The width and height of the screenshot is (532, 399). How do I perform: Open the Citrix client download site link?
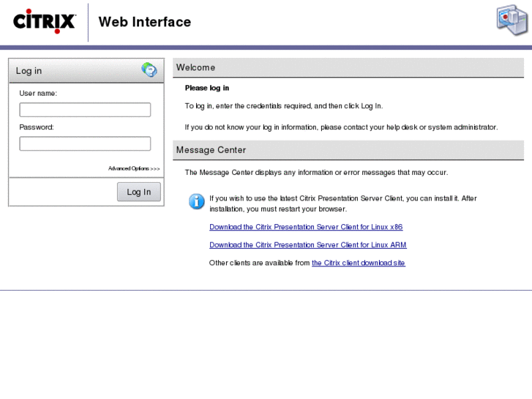coord(359,263)
